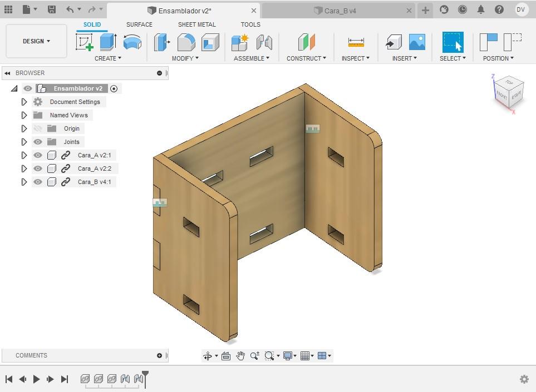The height and width of the screenshot is (392, 536).
Task: Select the Pan hand tool
Action: click(x=240, y=356)
